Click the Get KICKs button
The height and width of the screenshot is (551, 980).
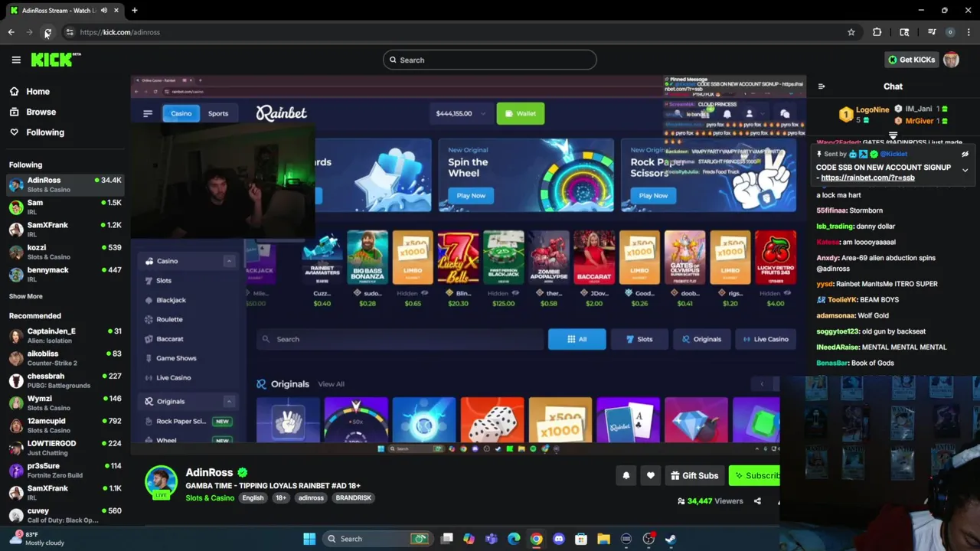coord(911,60)
